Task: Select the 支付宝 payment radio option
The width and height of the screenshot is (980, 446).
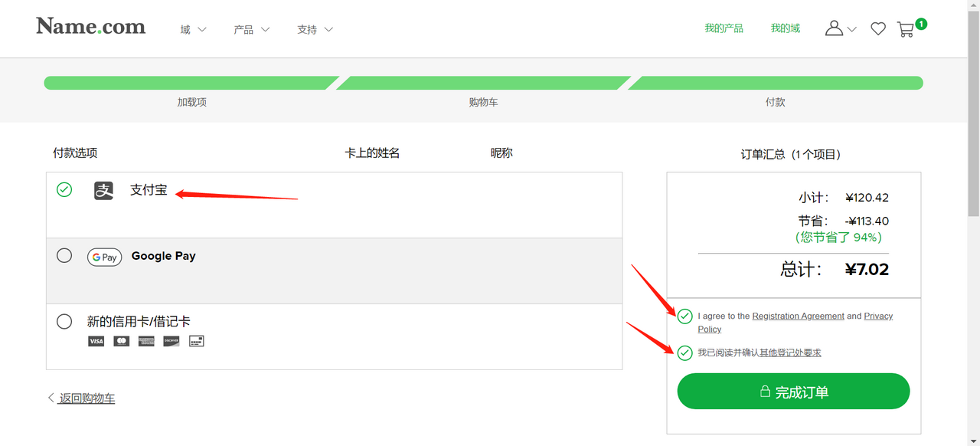Action: point(64,189)
